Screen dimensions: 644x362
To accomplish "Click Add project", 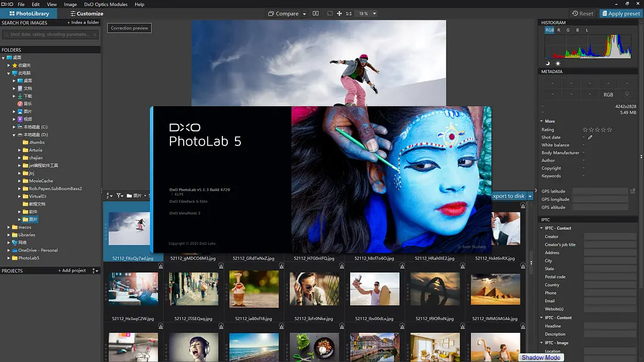I will click(72, 270).
